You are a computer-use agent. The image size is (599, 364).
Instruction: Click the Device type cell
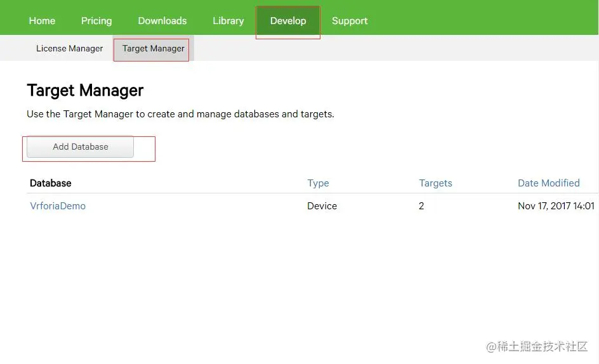coord(322,206)
